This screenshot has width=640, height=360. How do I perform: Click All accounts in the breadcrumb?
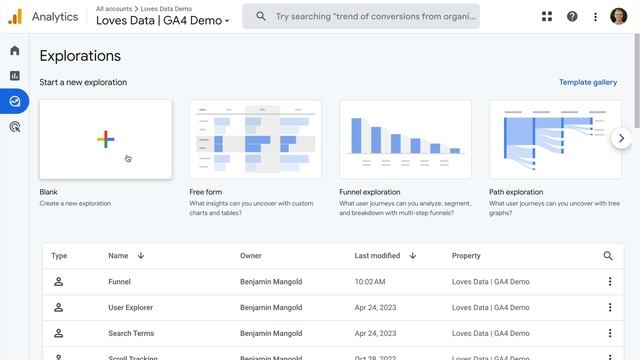[x=114, y=9]
